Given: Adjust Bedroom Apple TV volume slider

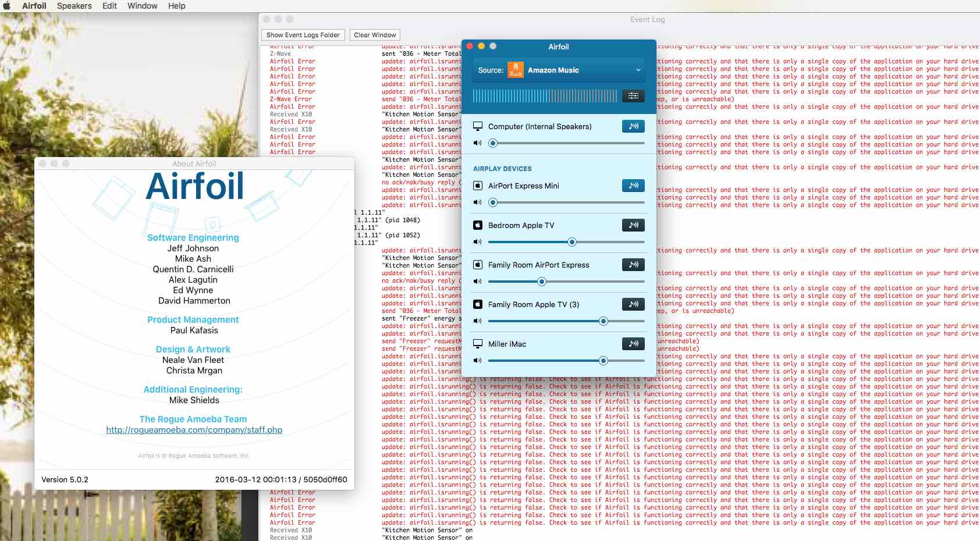Looking at the screenshot, I should click(x=566, y=242).
